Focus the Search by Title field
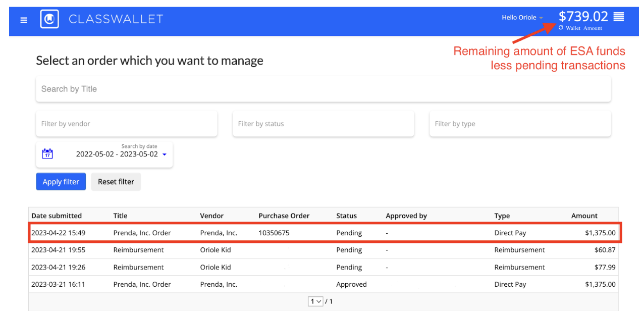Viewport: 644px width, 311px height. point(323,89)
